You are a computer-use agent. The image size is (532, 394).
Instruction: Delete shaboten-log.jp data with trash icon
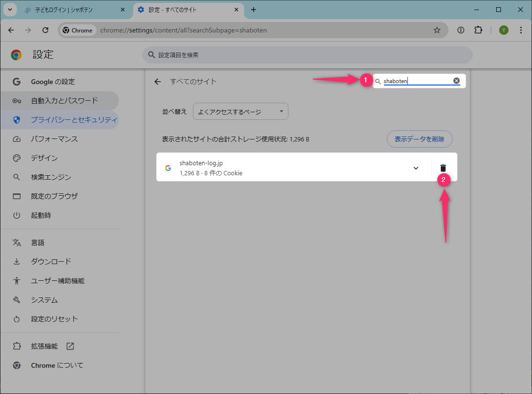pyautogui.click(x=443, y=168)
